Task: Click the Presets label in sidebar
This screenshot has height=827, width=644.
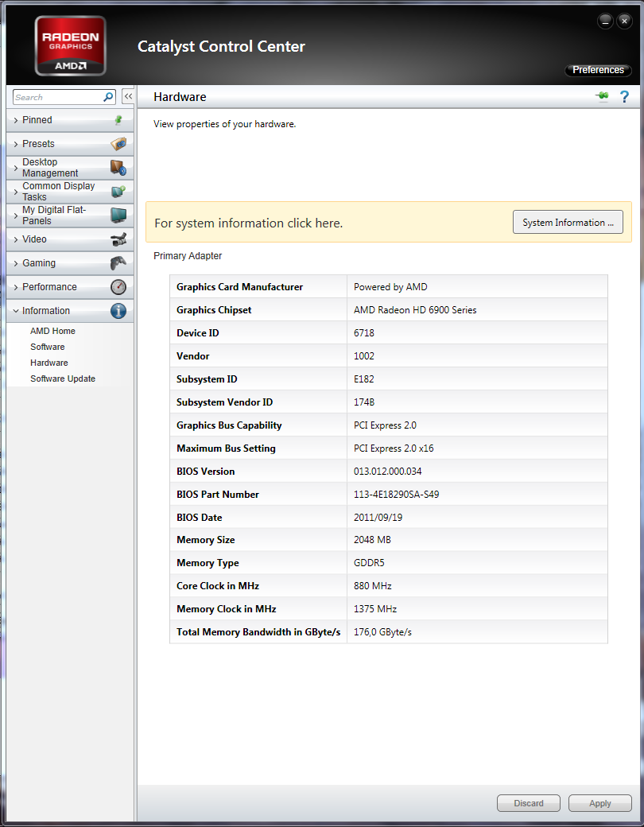Action: point(38,143)
